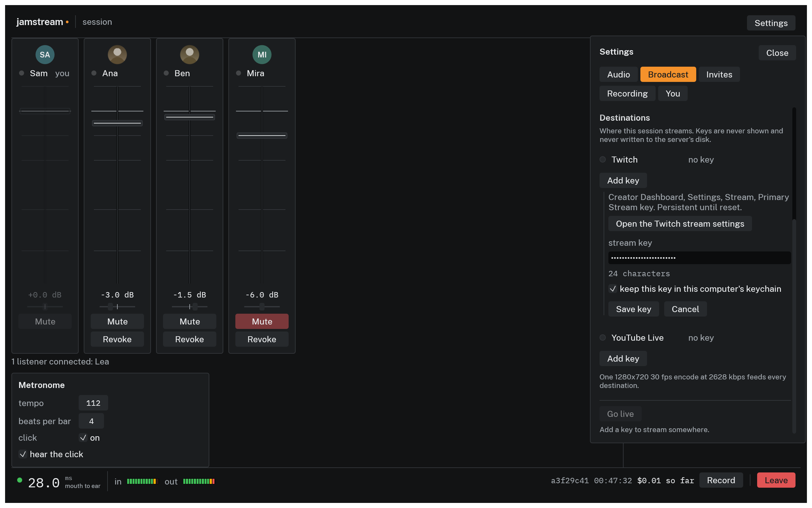Click the 28.0 ms latency readout

pos(44,483)
